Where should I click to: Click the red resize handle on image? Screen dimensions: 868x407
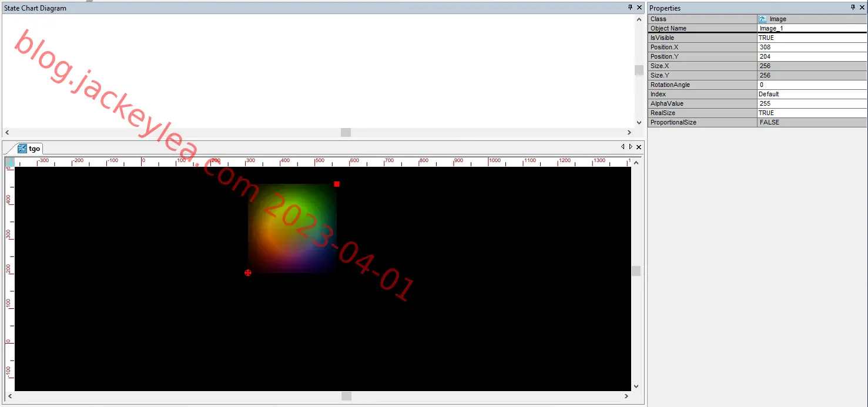337,184
